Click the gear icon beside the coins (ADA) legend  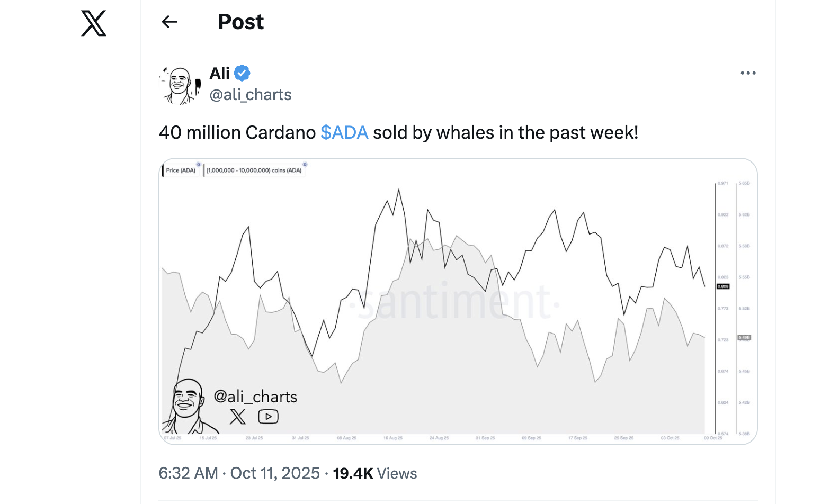coord(305,165)
